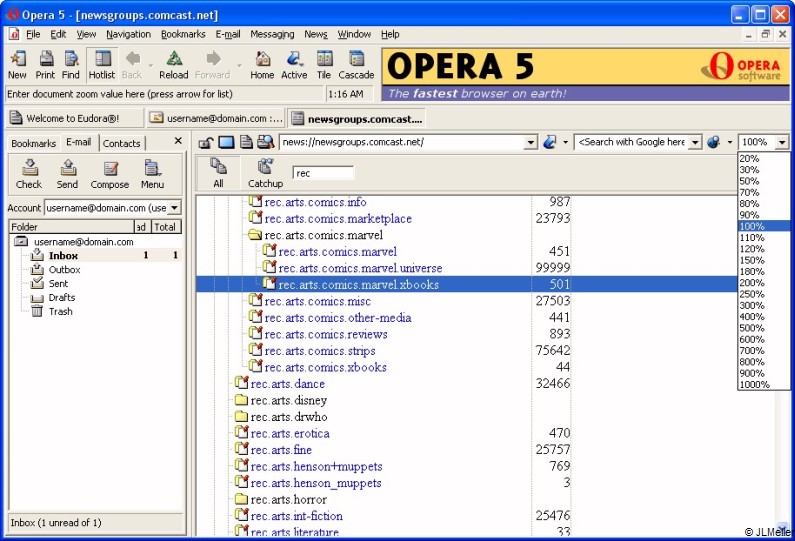Click the document zoom value status field
This screenshot has height=541, width=795.
coord(164,94)
